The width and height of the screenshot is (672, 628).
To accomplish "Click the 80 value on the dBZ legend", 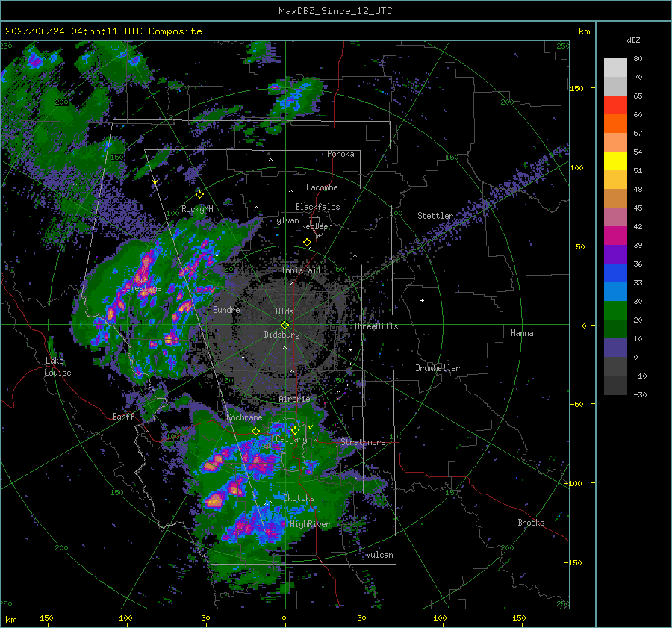I will (638, 59).
